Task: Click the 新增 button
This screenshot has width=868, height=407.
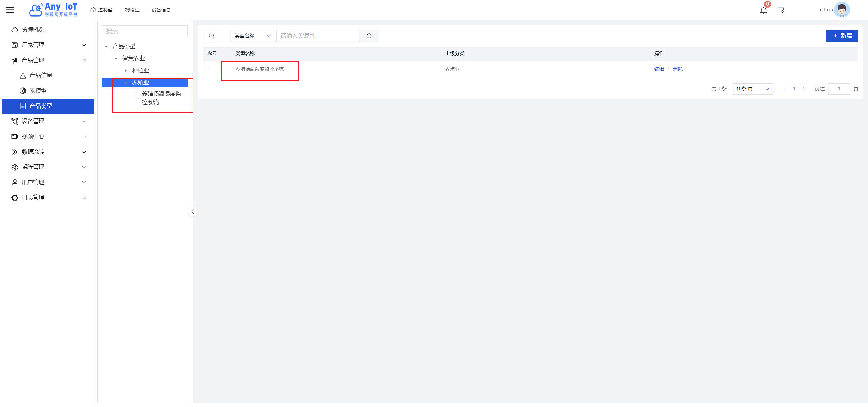Action: [842, 36]
